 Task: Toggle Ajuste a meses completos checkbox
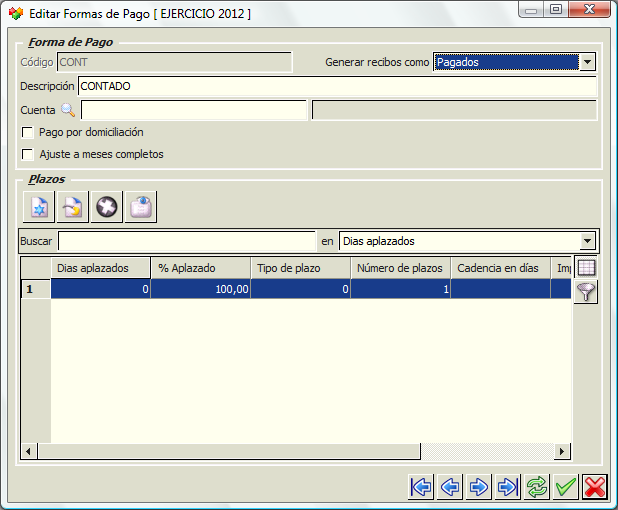(28, 154)
